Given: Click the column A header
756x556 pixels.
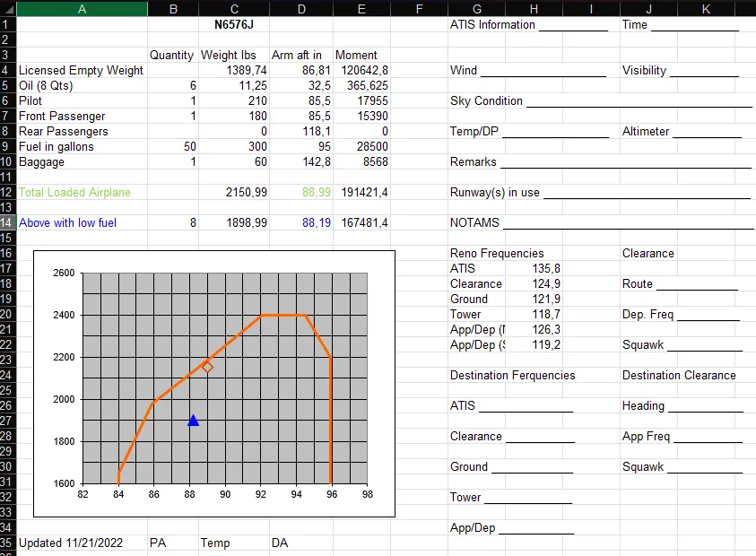Looking at the screenshot, I should [82, 9].
